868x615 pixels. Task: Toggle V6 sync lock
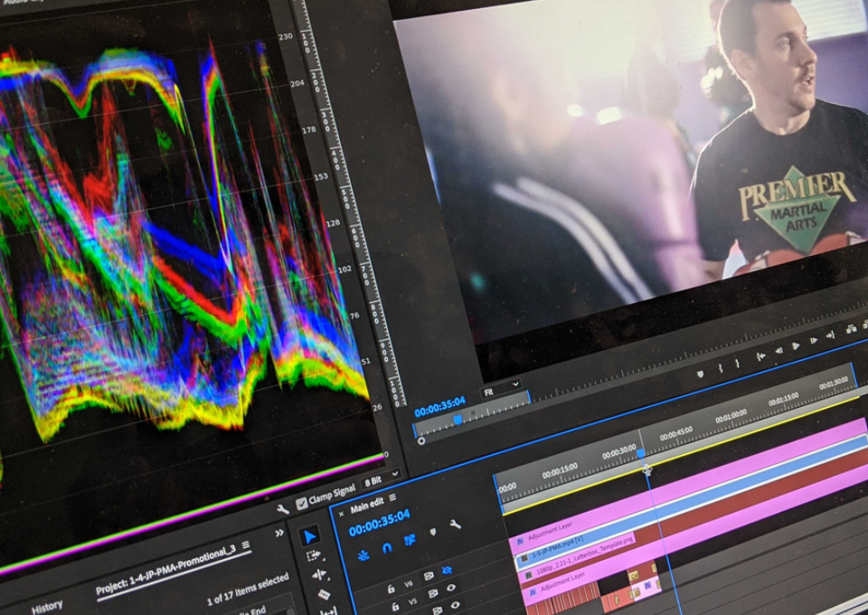428,577
